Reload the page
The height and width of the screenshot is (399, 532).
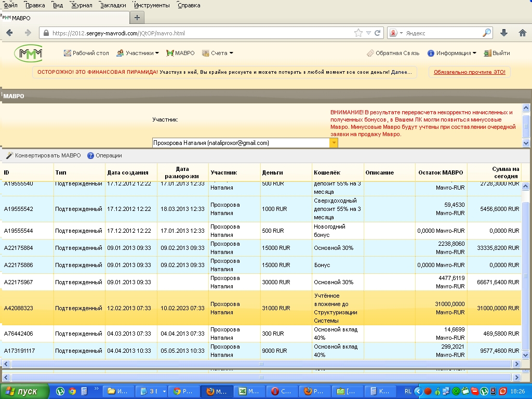pyautogui.click(x=377, y=33)
